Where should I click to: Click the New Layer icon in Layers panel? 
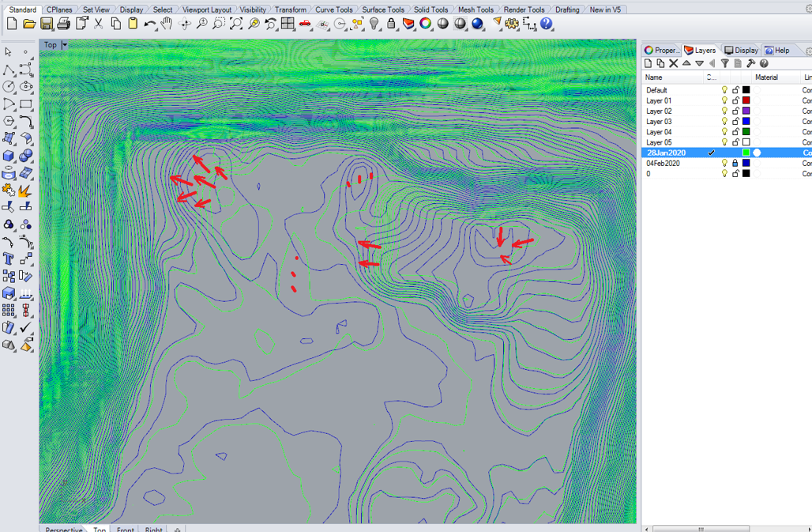coord(648,63)
